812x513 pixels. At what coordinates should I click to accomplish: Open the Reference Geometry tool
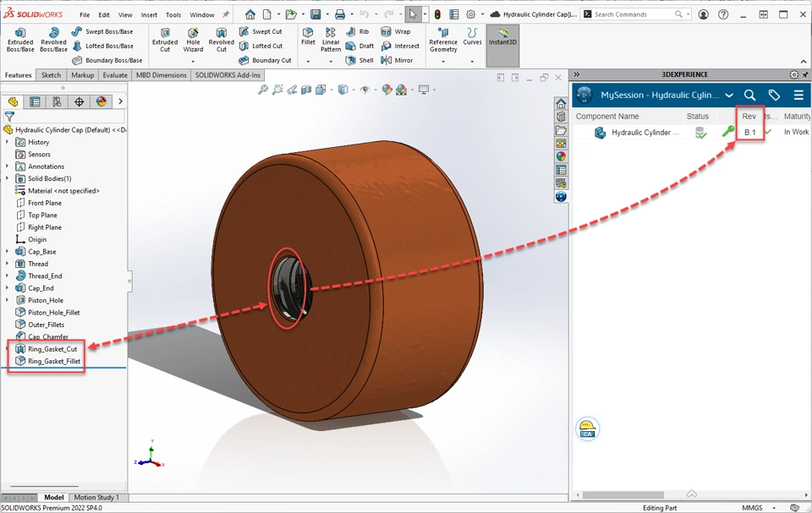[x=443, y=40]
